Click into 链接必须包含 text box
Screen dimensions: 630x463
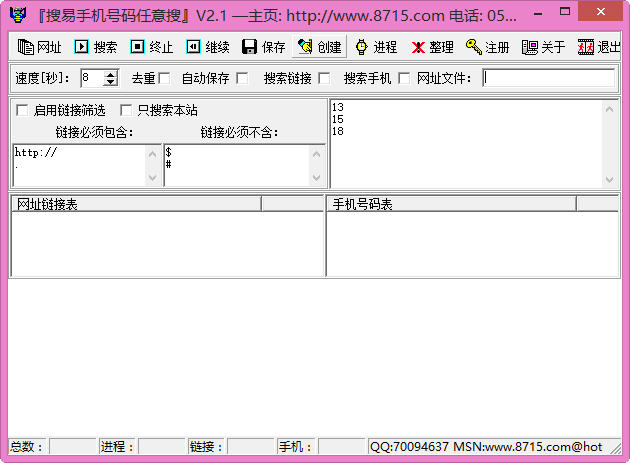pos(80,165)
